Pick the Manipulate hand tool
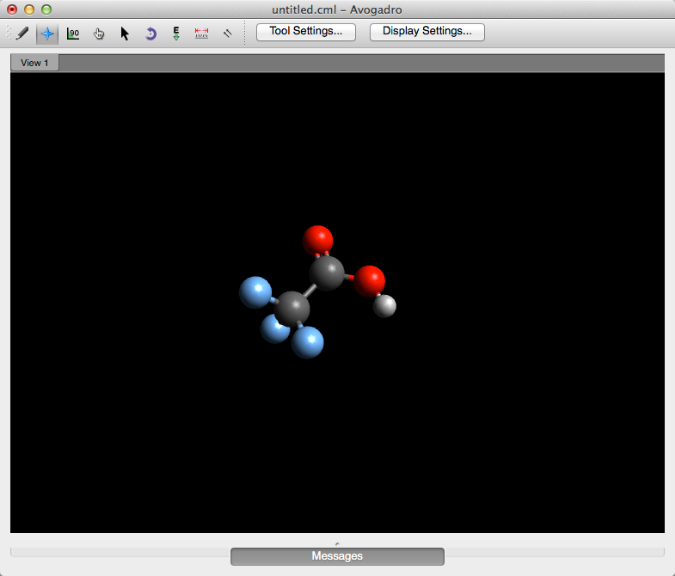Image resolution: width=675 pixels, height=576 pixels. tap(99, 33)
